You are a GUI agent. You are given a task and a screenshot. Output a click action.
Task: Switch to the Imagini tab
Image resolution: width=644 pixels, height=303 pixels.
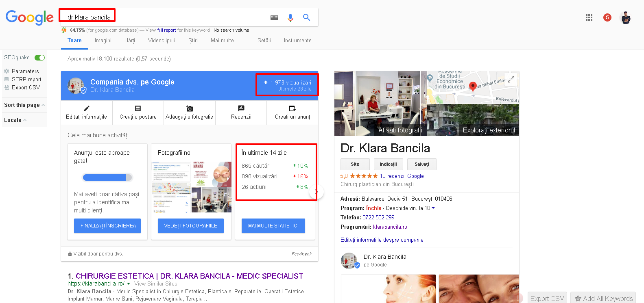[103, 41]
